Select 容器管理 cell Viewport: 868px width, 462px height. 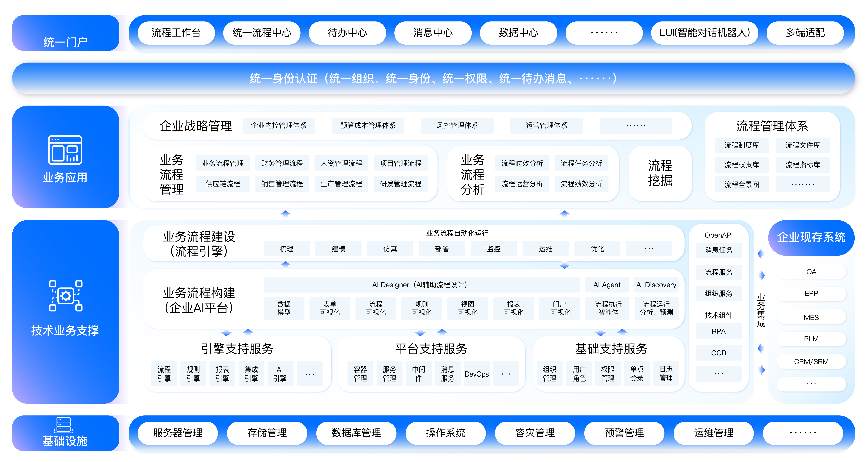point(361,374)
